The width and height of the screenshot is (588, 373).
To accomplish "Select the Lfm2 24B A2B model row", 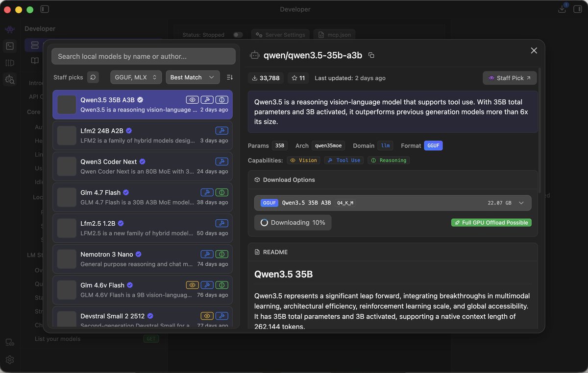I will pyautogui.click(x=143, y=136).
